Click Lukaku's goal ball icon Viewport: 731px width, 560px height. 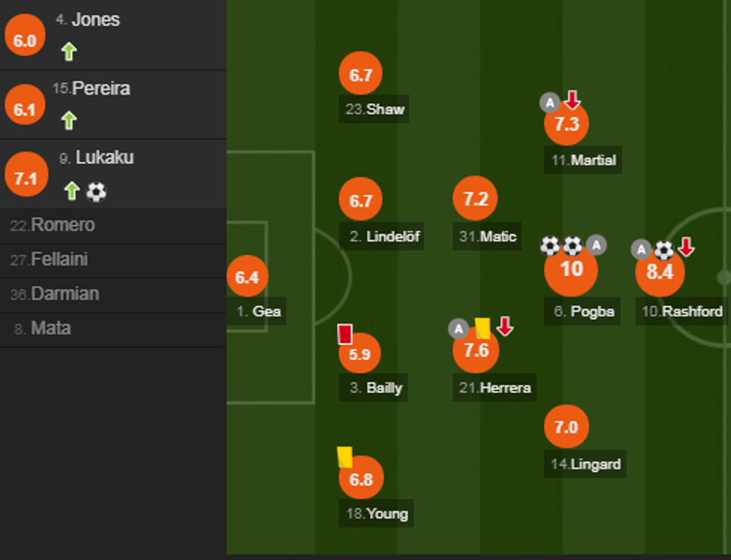[x=96, y=192]
